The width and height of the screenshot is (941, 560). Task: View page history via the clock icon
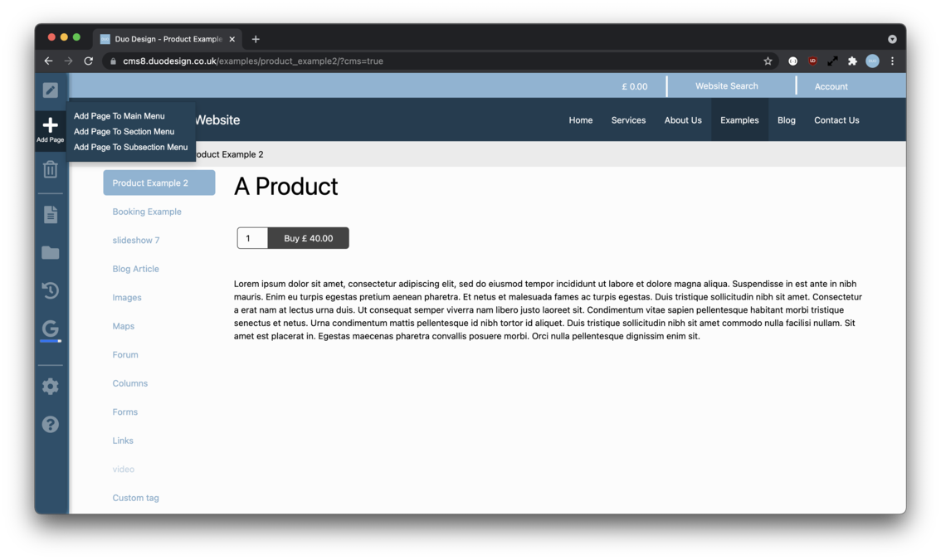(x=50, y=290)
